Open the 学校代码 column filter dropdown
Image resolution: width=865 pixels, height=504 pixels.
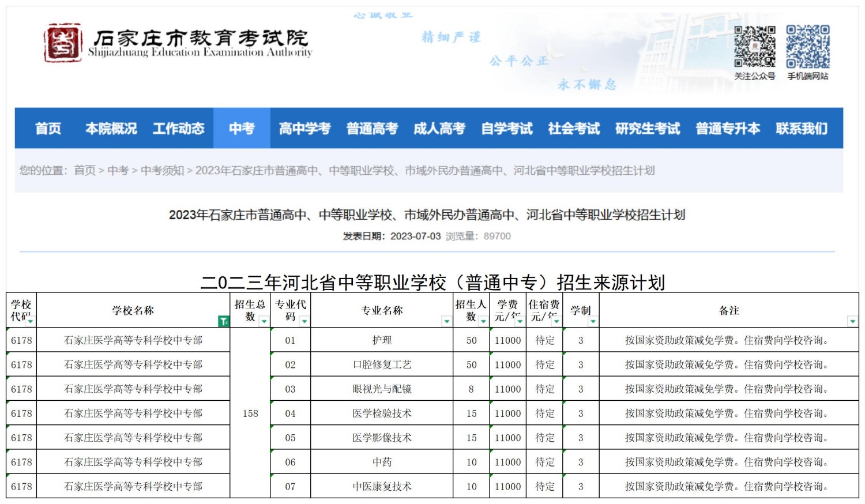30,321
